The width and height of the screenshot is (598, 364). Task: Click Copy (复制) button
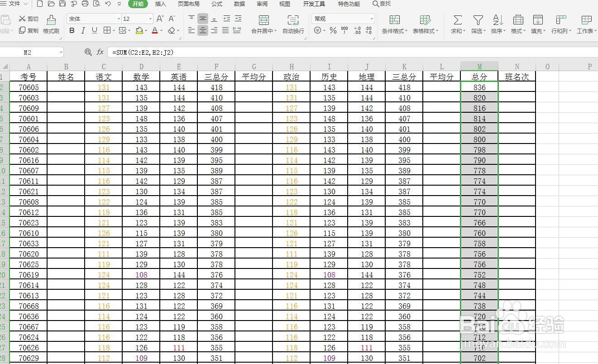coord(29,30)
